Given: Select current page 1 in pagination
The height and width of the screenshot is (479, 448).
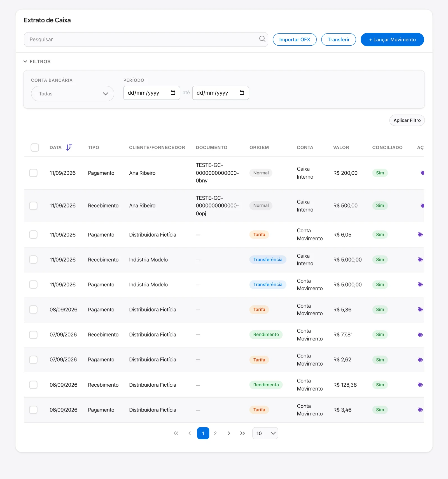Looking at the screenshot, I should pos(203,433).
